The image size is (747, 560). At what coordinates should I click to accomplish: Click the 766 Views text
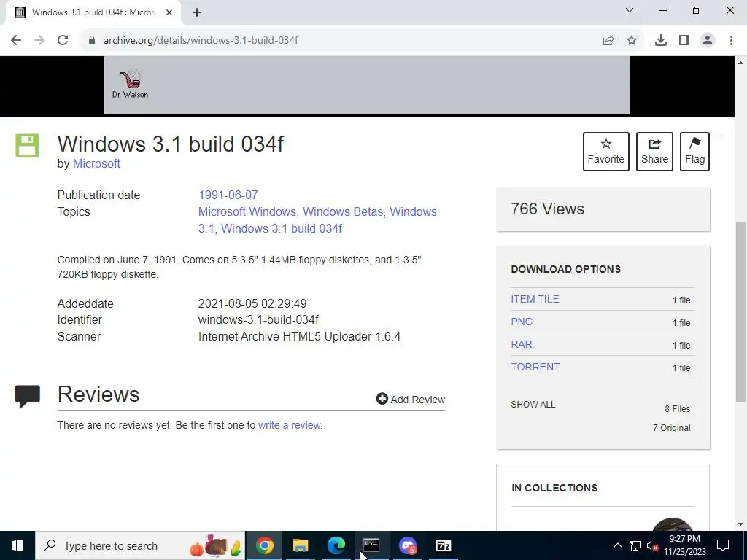pyautogui.click(x=547, y=209)
